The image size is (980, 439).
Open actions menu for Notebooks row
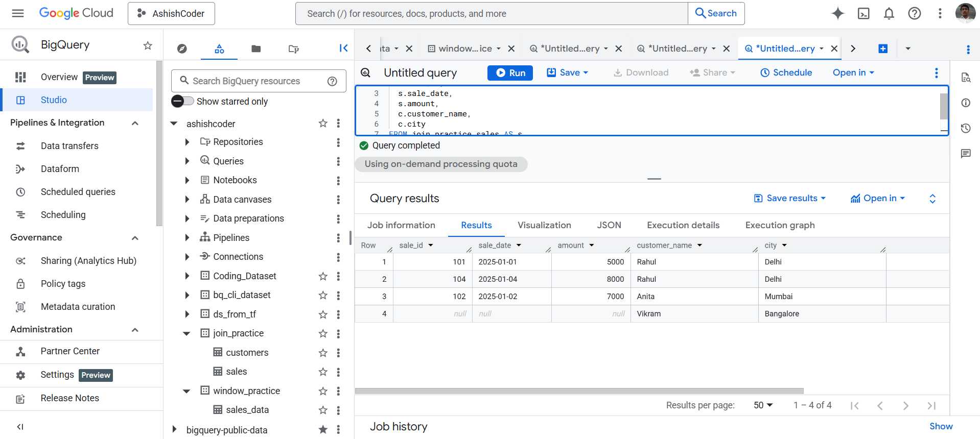[x=338, y=180]
